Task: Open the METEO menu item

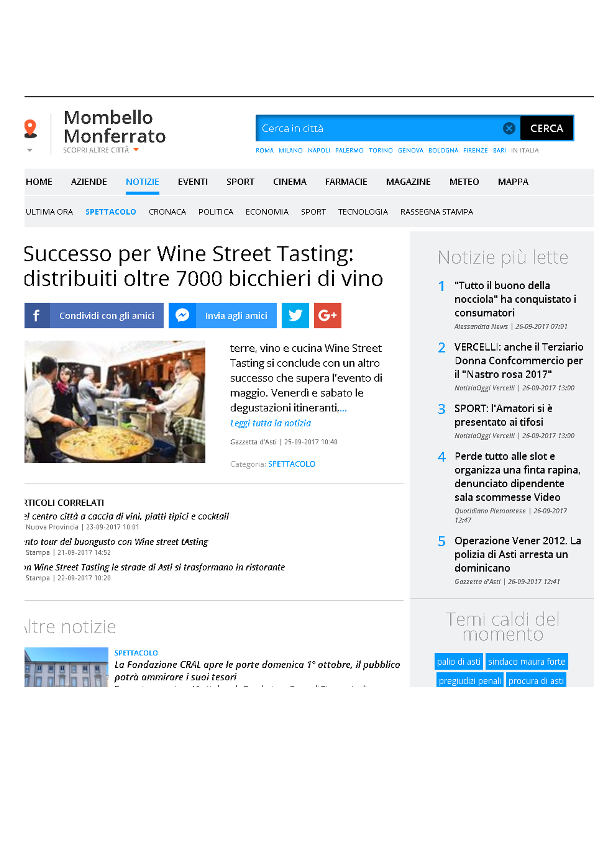Action: pyautogui.click(x=464, y=182)
